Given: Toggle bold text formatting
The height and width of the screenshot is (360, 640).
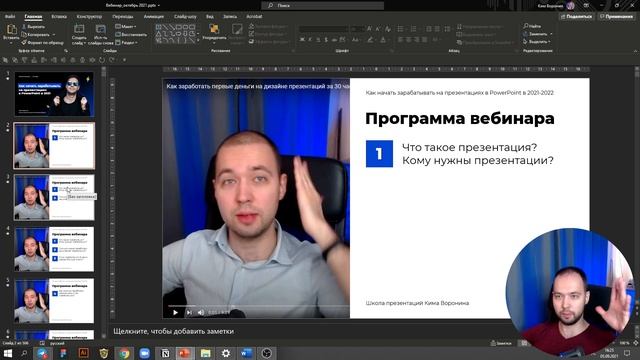Looking at the screenshot, I should [x=302, y=40].
